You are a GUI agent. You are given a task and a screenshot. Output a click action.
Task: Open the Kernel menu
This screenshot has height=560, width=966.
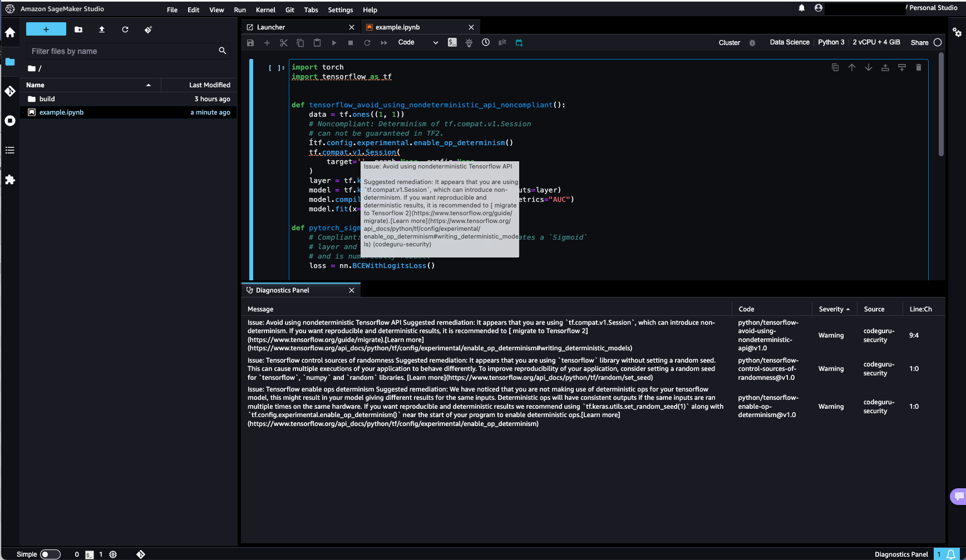click(265, 10)
